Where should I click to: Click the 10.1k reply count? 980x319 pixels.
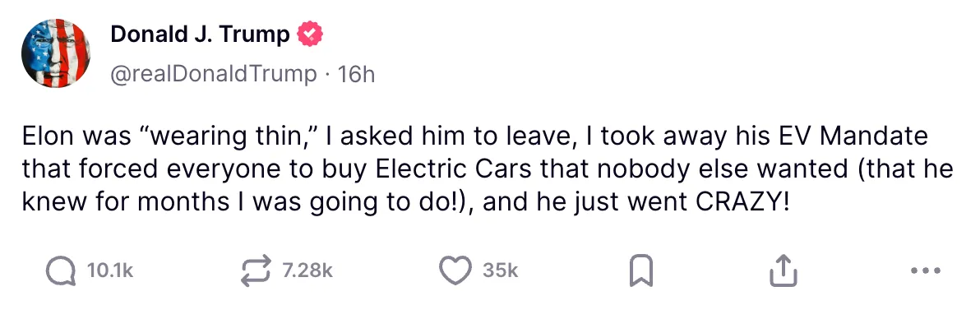click(110, 271)
